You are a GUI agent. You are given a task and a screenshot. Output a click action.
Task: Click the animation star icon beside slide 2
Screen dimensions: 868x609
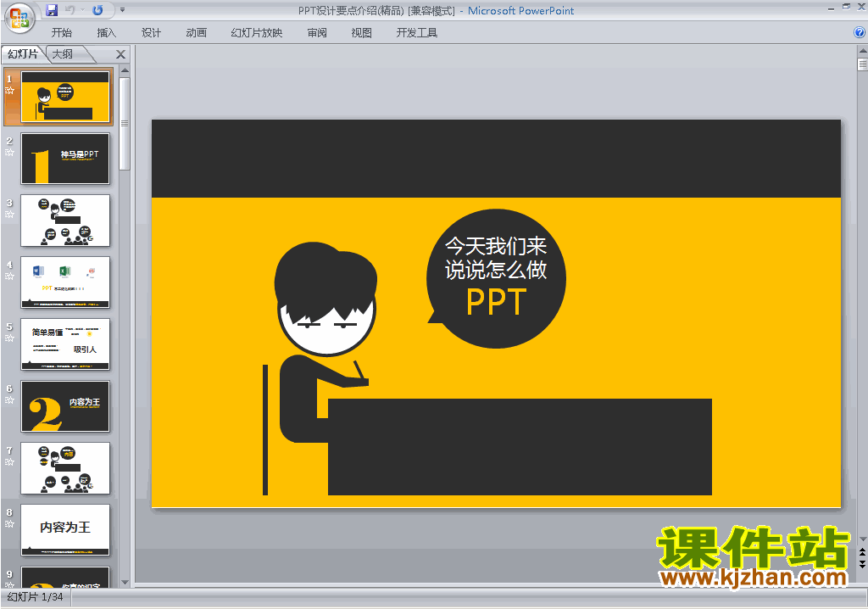[x=9, y=153]
